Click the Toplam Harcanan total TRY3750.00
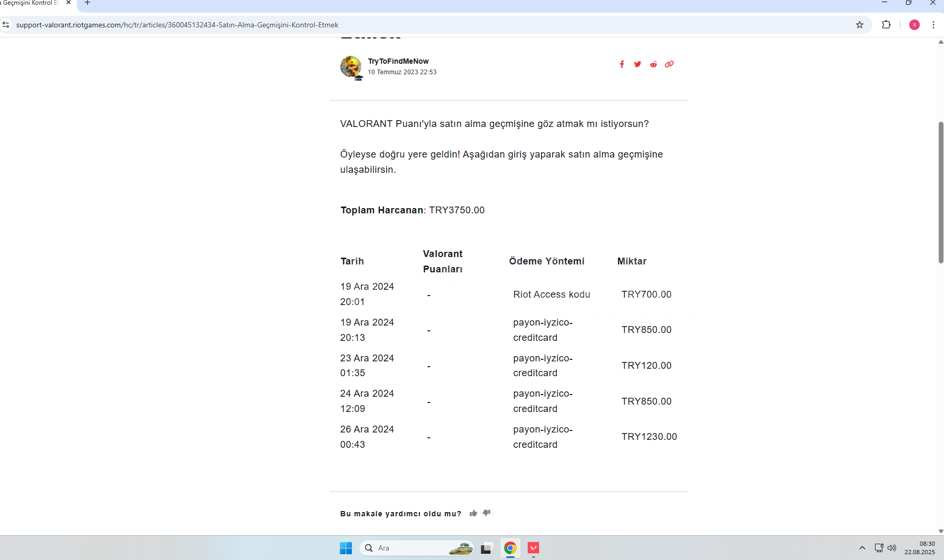Viewport: 944px width, 560px height. (412, 210)
